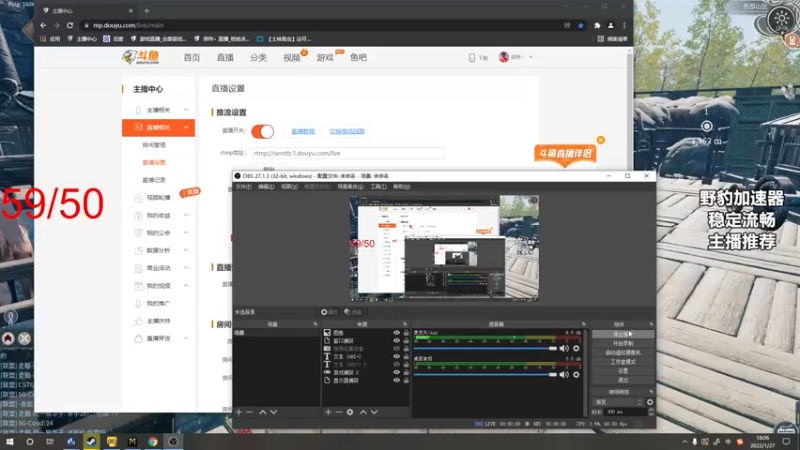Viewport: 800px width, 450px height.
Task: Expand the 主播相关 sidebar section
Action: pos(186,110)
